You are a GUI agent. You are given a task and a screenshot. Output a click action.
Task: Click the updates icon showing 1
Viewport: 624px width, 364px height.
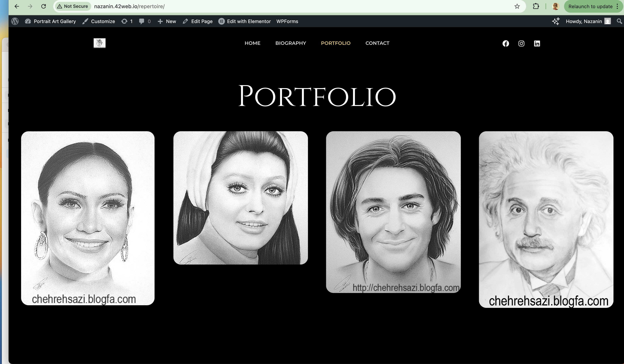coord(127,21)
